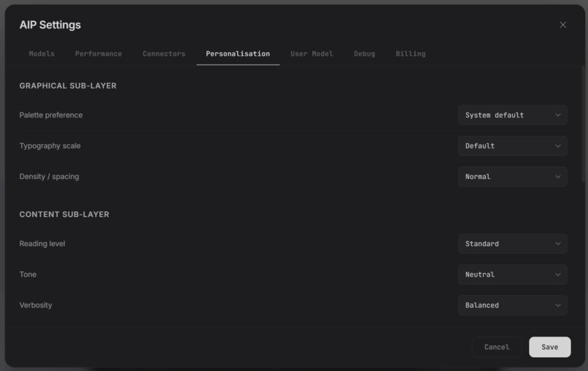
Task: Save the settings
Action: coord(550,347)
